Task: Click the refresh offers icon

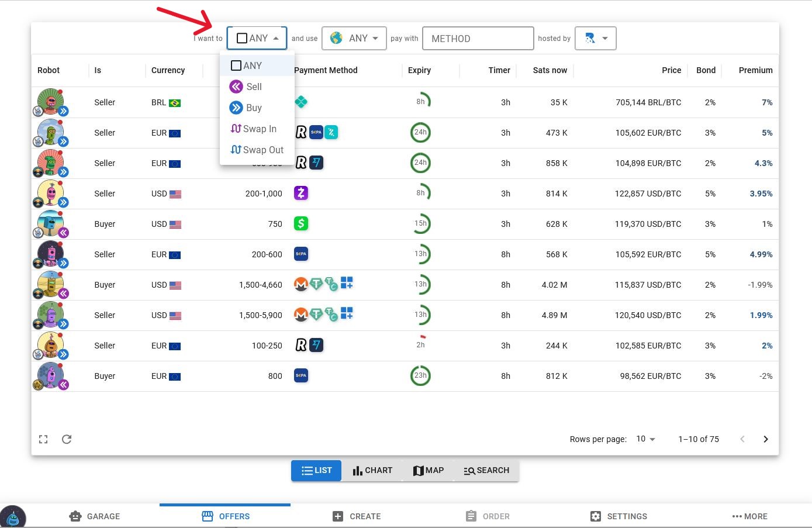Action: click(x=67, y=439)
